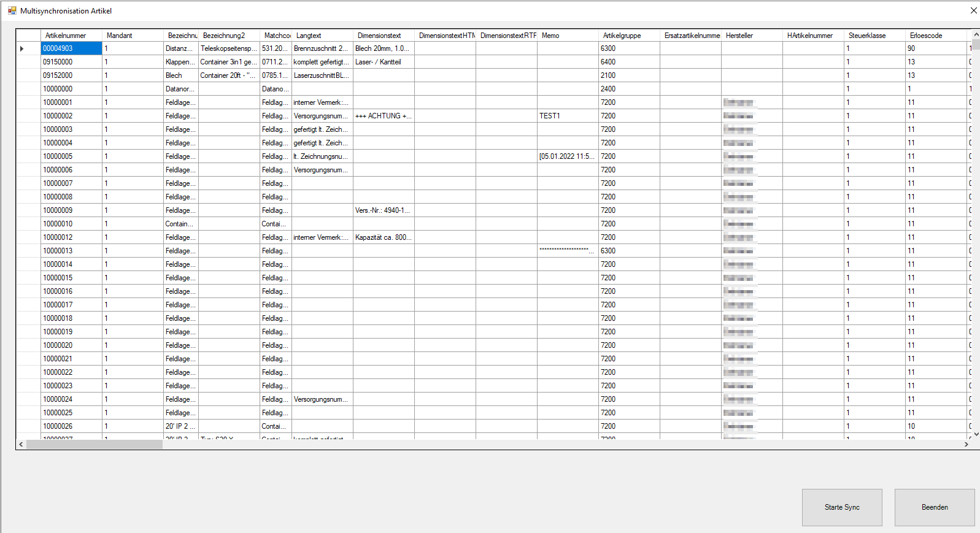Sort by Mandant column header
This screenshot has height=533, width=980.
[133, 36]
